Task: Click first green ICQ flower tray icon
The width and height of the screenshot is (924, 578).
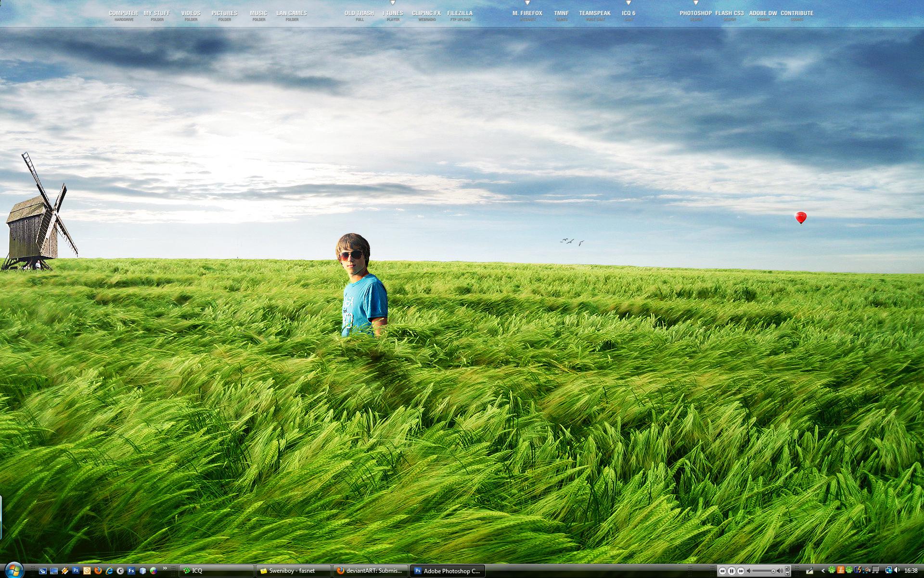Action: pos(832,570)
